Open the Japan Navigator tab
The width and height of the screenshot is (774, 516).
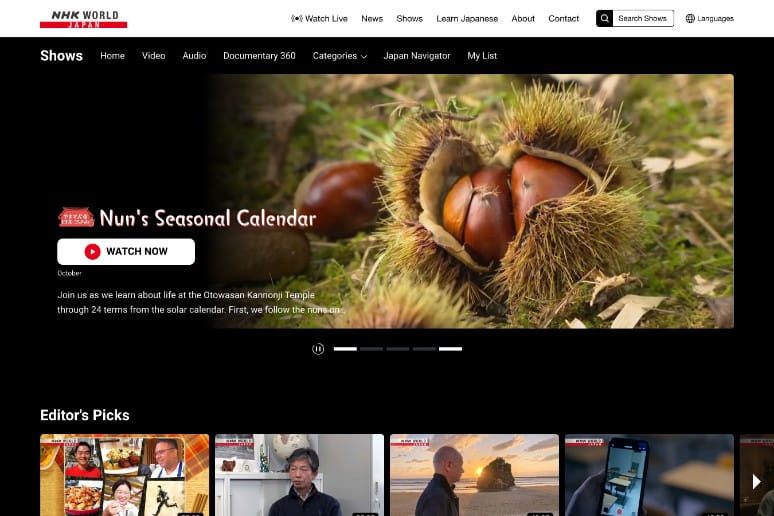(417, 56)
